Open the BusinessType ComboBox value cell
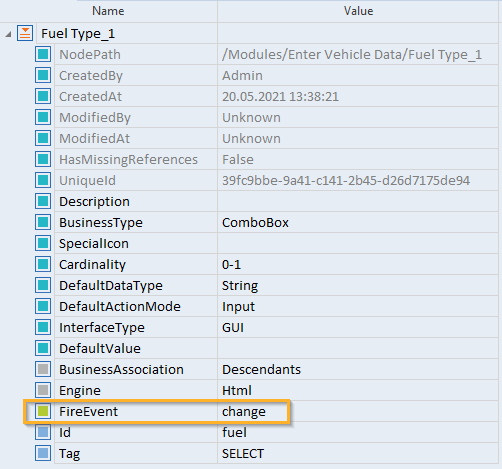This screenshot has width=502, height=469. (x=358, y=222)
